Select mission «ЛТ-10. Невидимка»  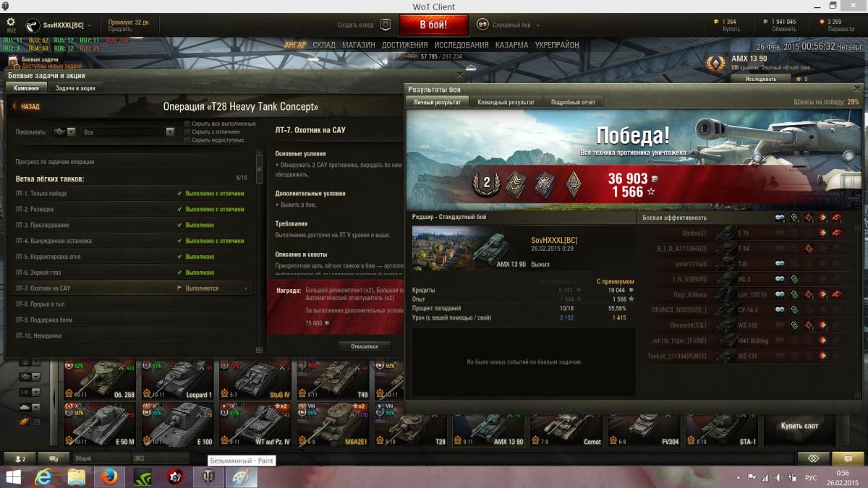(x=132, y=335)
